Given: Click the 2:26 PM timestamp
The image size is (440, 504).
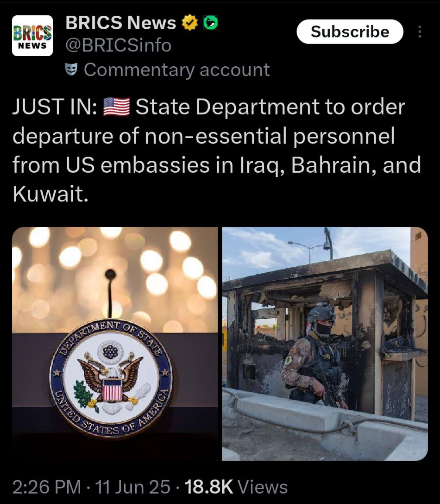Looking at the screenshot, I should point(47,487).
